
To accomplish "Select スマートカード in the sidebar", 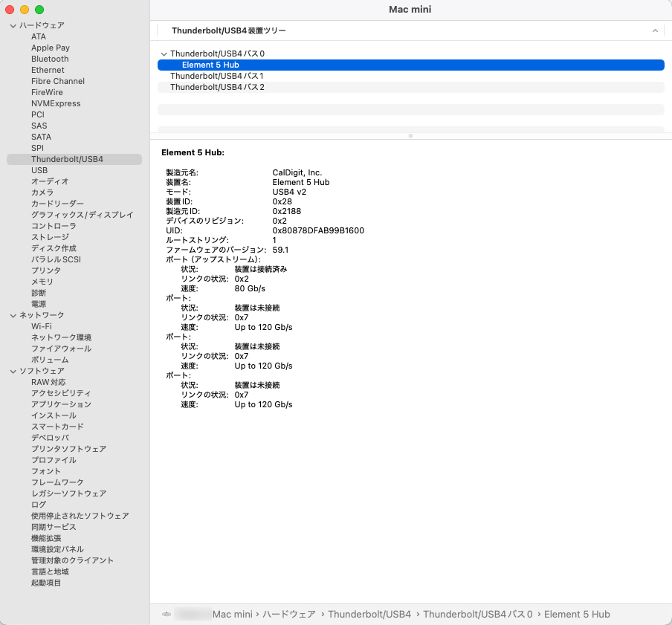I will [57, 427].
